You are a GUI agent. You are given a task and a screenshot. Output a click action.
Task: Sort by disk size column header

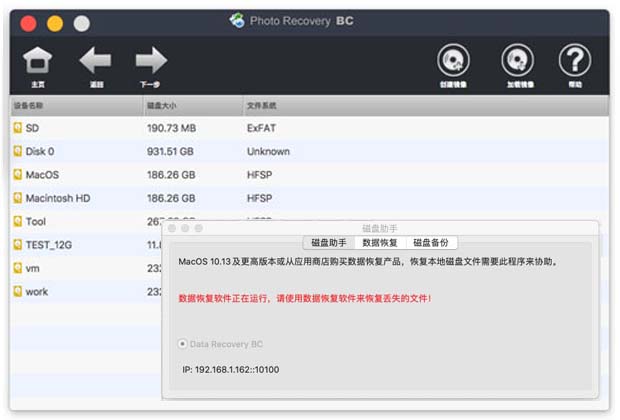193,106
